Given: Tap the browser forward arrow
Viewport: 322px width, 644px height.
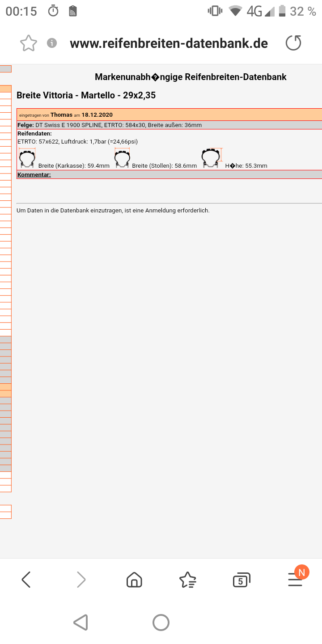Looking at the screenshot, I should pyautogui.click(x=81, y=580).
